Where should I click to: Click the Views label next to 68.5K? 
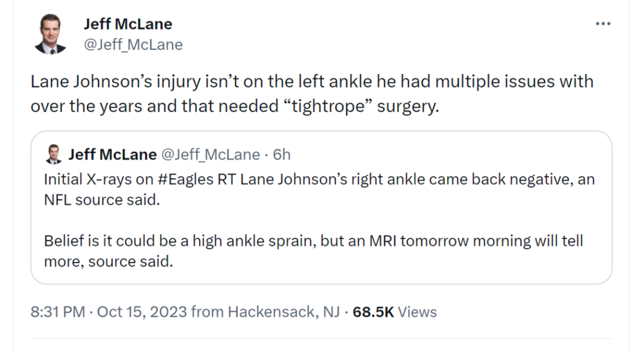pos(417,312)
